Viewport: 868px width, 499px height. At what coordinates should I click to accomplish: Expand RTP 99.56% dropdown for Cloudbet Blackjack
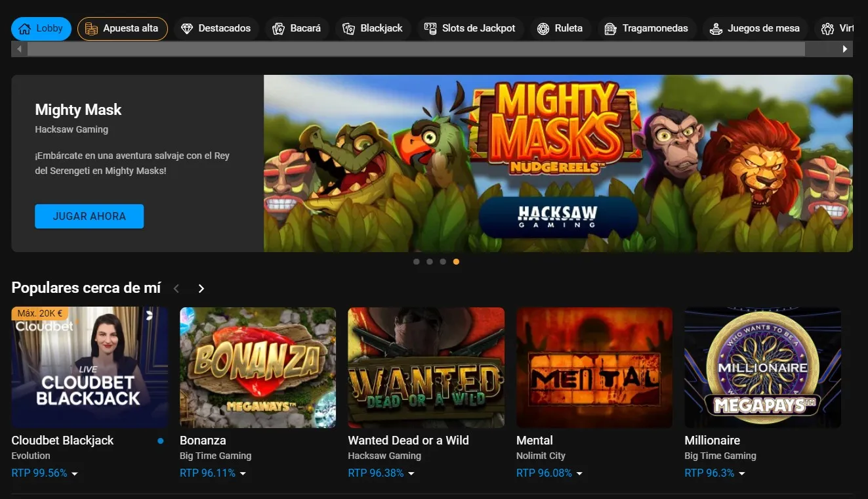click(74, 474)
